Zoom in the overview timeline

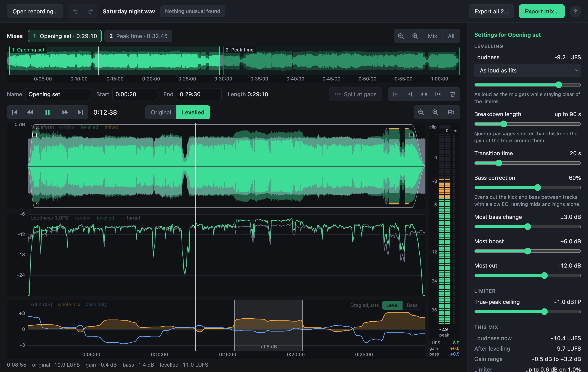coord(415,36)
